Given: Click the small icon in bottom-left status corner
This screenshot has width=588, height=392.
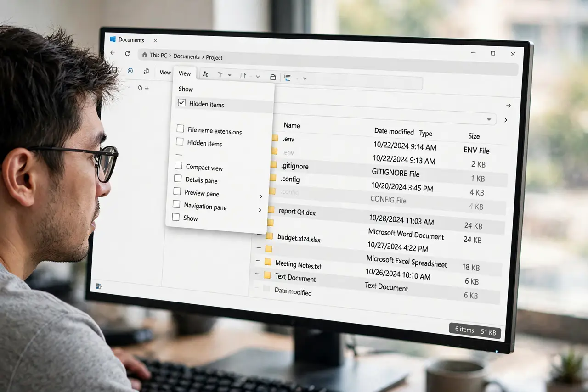Looking at the screenshot, I should (x=98, y=286).
